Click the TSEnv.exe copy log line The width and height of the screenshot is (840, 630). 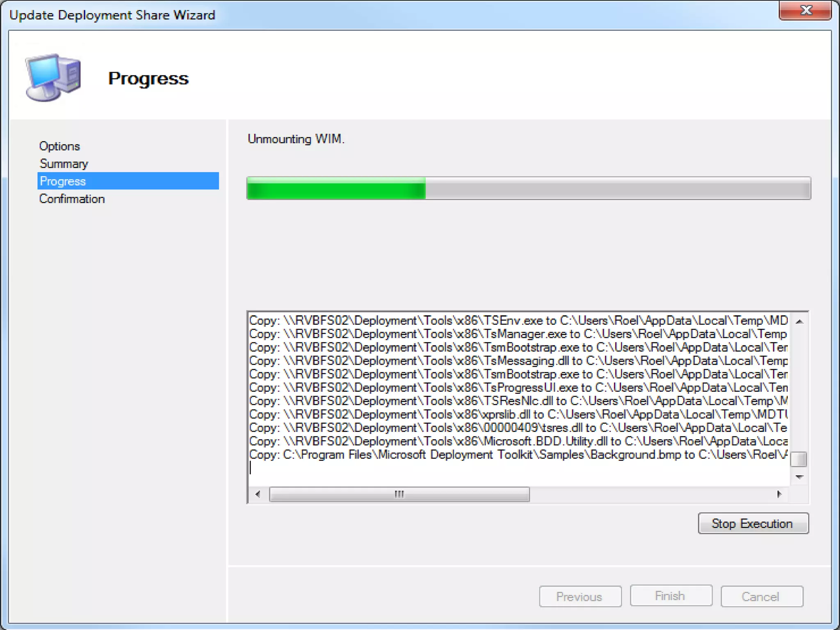pos(518,320)
